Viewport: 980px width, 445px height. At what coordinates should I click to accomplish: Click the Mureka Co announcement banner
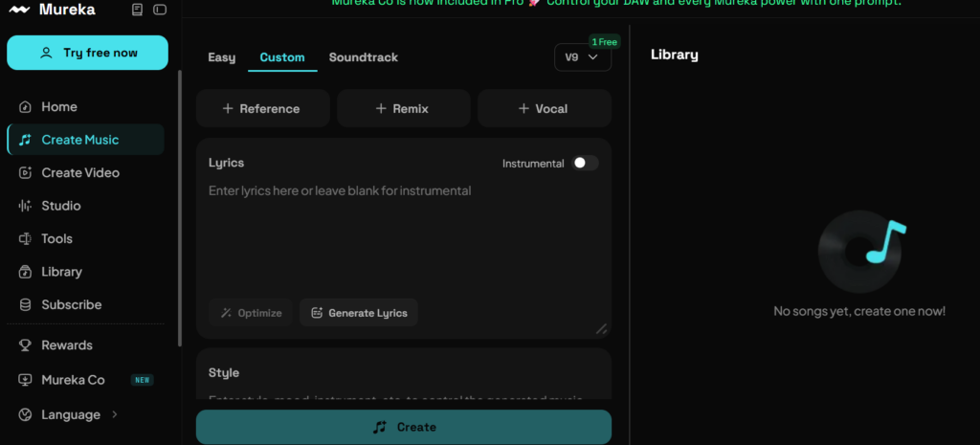[616, 3]
